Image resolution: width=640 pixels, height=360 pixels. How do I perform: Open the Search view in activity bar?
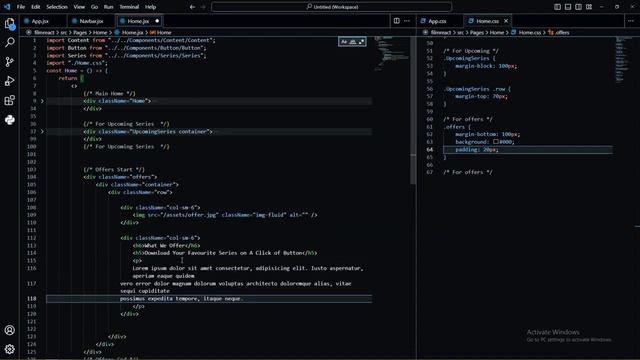coord(10,42)
